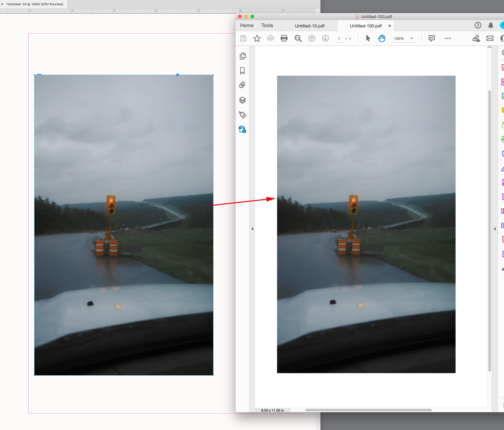
Task: Click the Print icon in Acrobat toolbar
Action: coord(284,38)
